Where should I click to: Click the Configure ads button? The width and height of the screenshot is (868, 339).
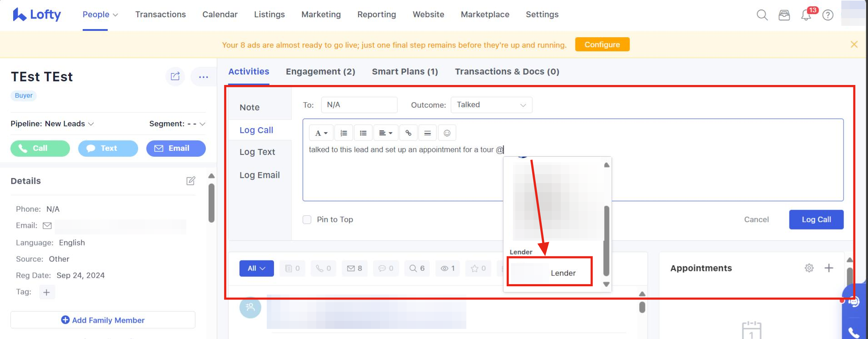point(602,45)
